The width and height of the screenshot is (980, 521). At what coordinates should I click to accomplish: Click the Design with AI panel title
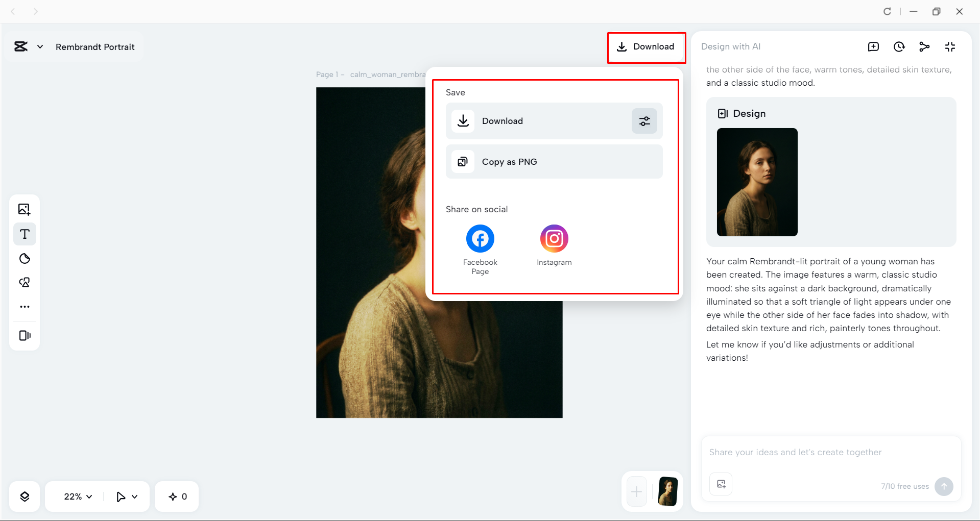731,46
